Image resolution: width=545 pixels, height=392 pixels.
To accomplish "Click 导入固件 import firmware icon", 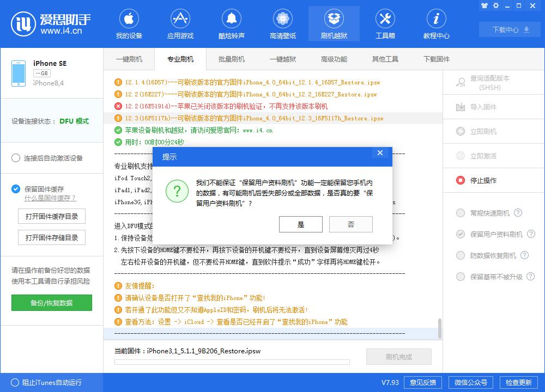I will click(461, 107).
